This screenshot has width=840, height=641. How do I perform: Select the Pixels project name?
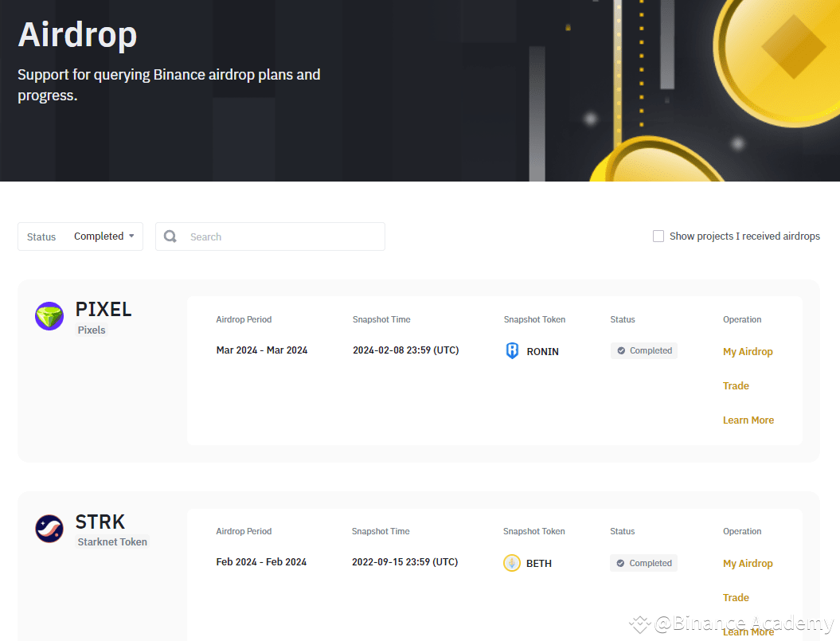tap(91, 330)
